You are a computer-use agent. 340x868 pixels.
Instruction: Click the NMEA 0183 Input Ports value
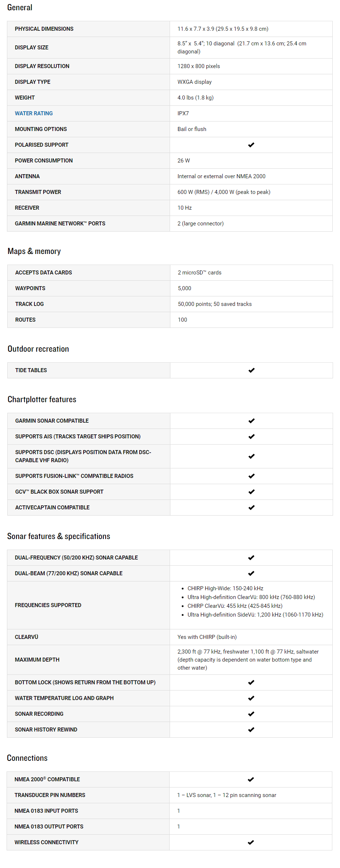coord(179,811)
